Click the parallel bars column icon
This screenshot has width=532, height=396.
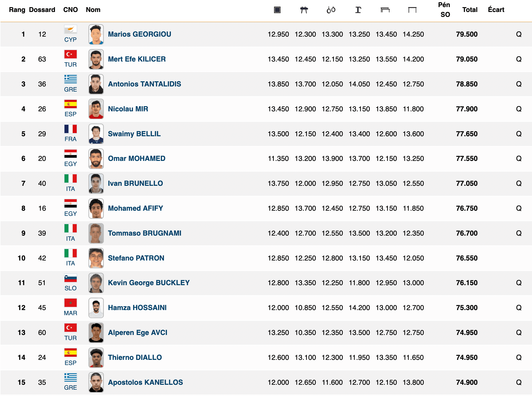pyautogui.click(x=385, y=10)
